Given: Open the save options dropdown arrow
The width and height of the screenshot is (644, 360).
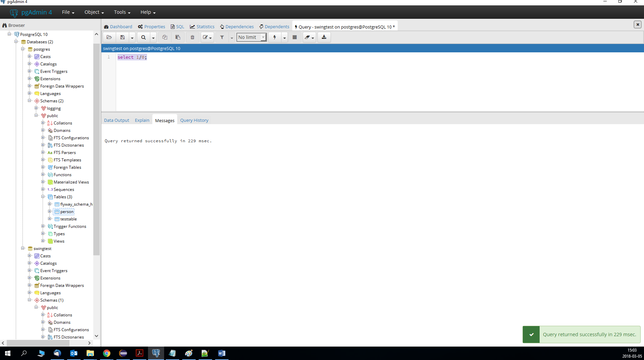Looking at the screenshot, I should click(x=132, y=38).
